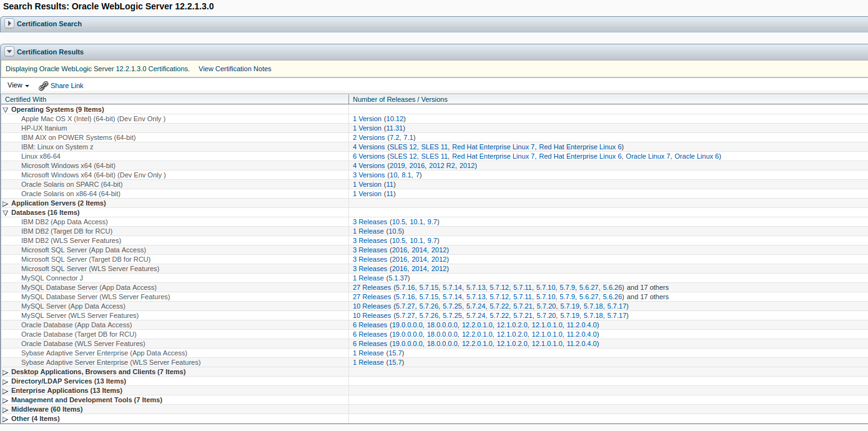Open 27 Releases for MySQL Database Server App Data Access
This screenshot has height=431, width=868.
click(x=372, y=287)
